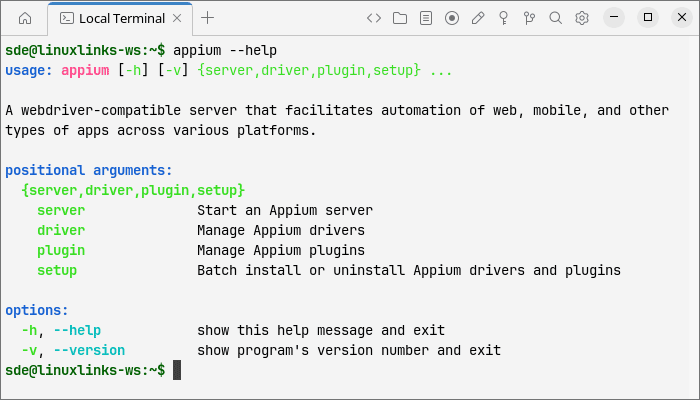Viewport: 700px width, 400px height.
Task: Maximize the terminal window
Action: [x=648, y=17]
